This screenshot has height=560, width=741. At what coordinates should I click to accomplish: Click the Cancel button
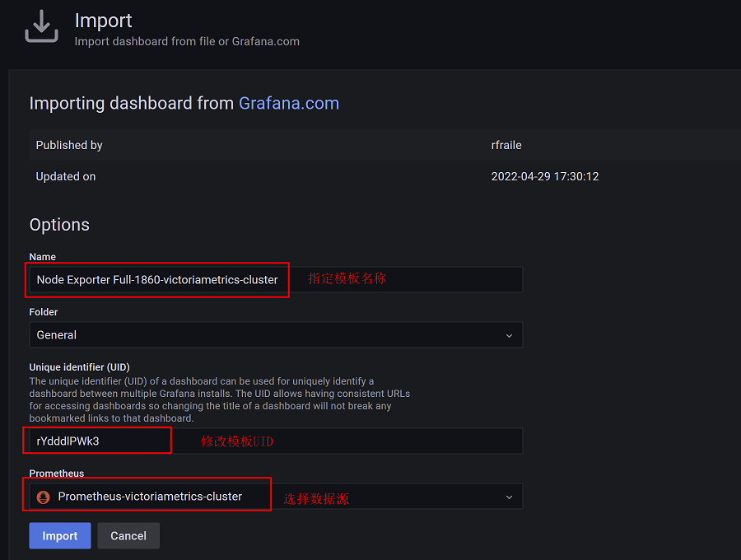[x=128, y=535]
